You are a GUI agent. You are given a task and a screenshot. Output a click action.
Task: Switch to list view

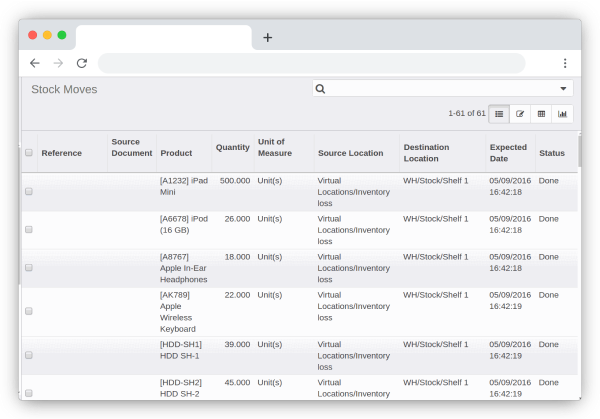coord(499,114)
